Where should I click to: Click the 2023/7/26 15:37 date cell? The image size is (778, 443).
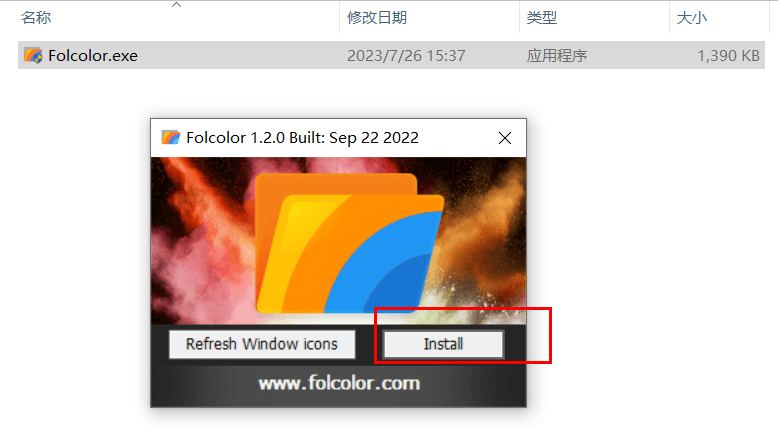point(406,56)
